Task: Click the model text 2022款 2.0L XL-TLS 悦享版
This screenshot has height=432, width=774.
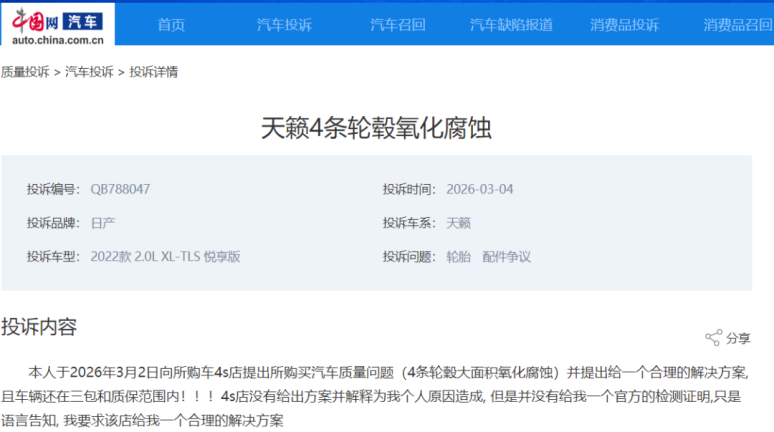Action: click(165, 256)
